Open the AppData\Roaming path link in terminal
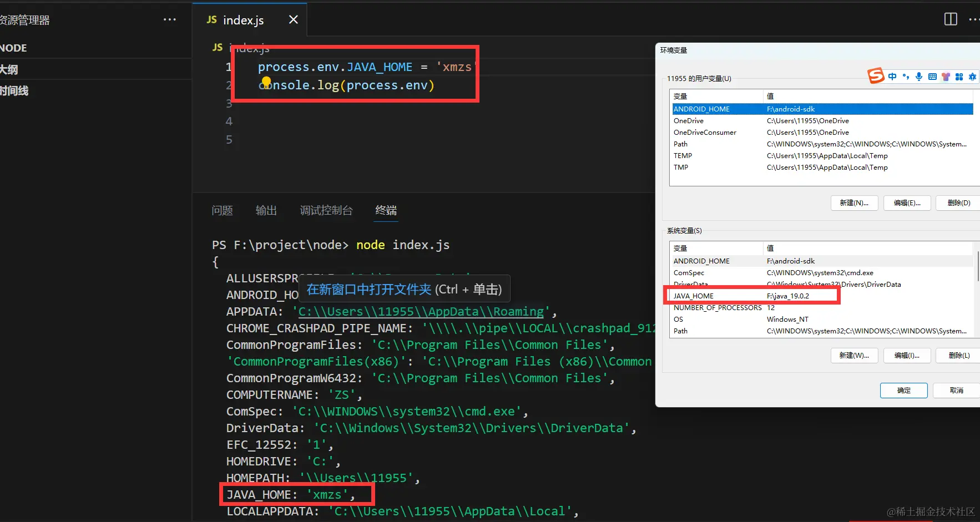 421,312
